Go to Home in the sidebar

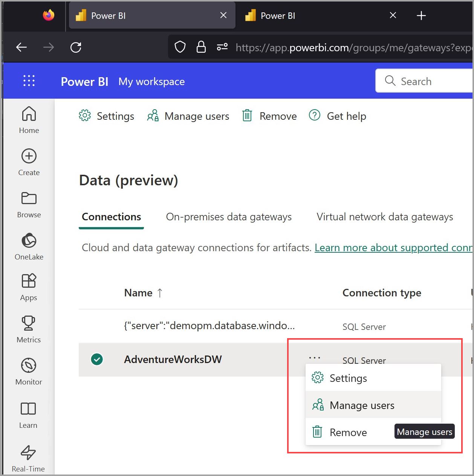29,120
